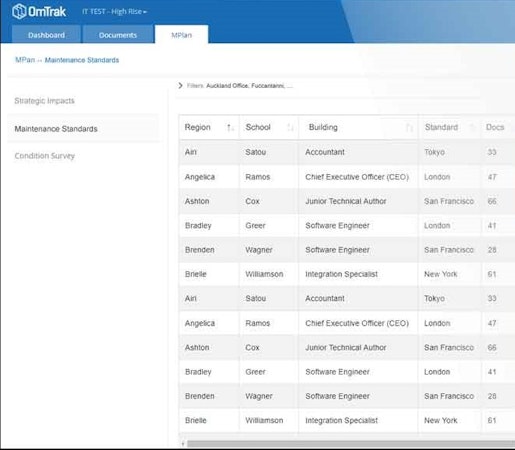This screenshot has width=515, height=450.
Task: Click the horizontal scrollbar under table
Action: pyautogui.click(x=351, y=444)
